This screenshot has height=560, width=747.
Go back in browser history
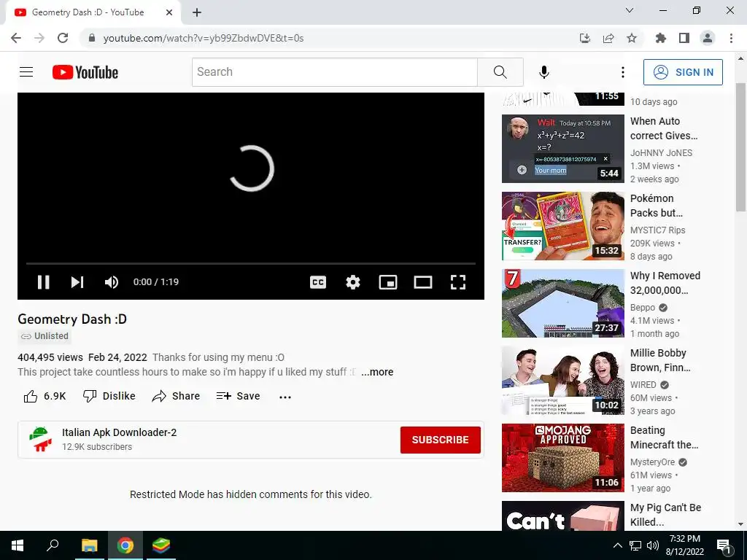(16, 38)
